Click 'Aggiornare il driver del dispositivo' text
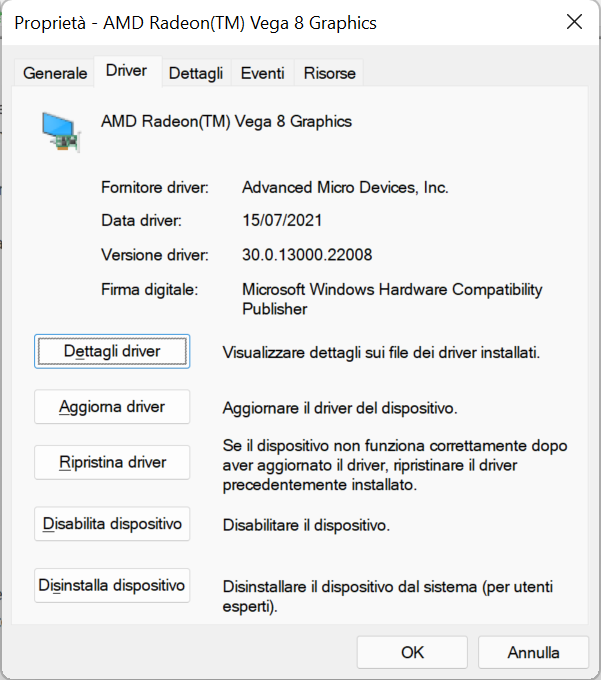 click(x=340, y=408)
